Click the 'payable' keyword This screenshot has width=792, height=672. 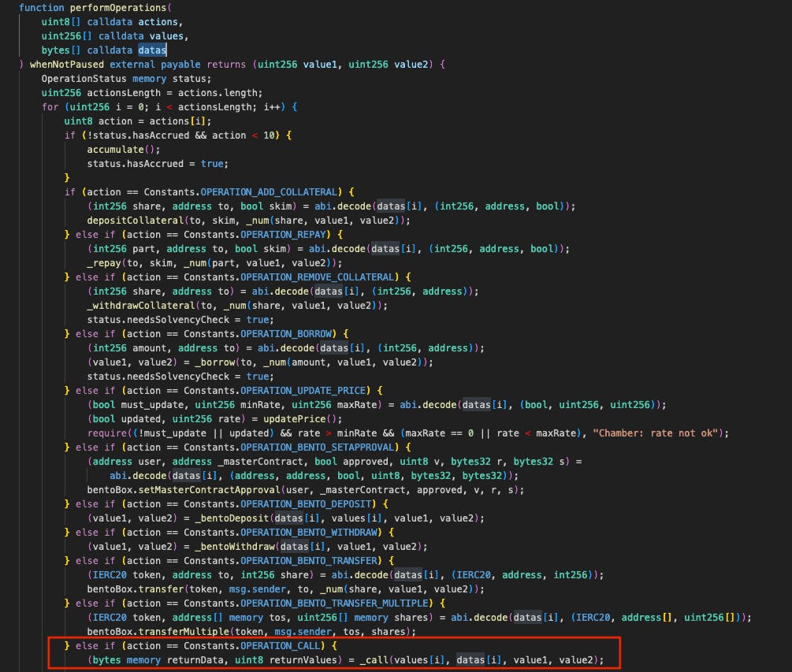coord(180,64)
